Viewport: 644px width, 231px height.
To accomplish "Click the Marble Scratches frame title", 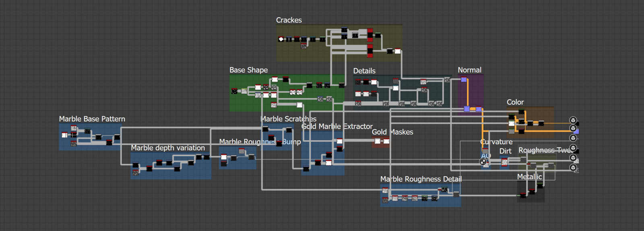I will click(x=288, y=119).
